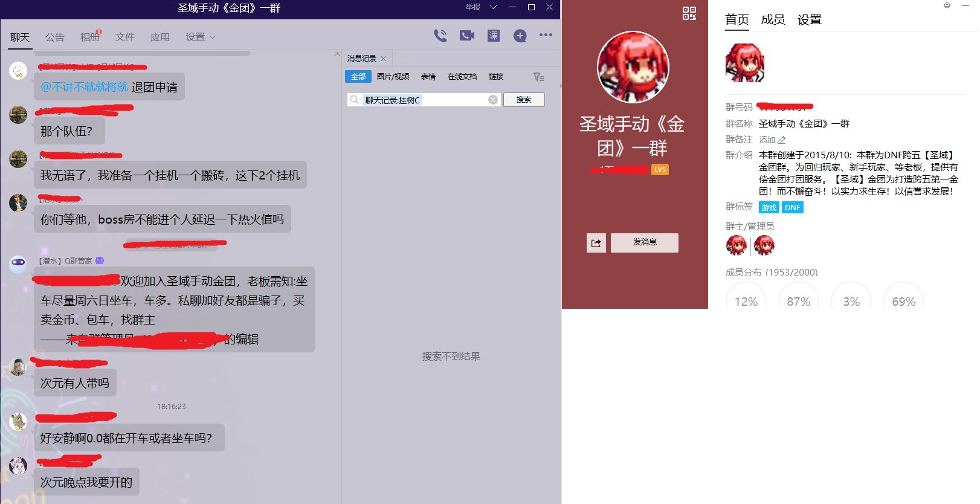Click avatar beside 次元晚点我要开的 message
This screenshot has height=504, width=980.
click(x=18, y=466)
